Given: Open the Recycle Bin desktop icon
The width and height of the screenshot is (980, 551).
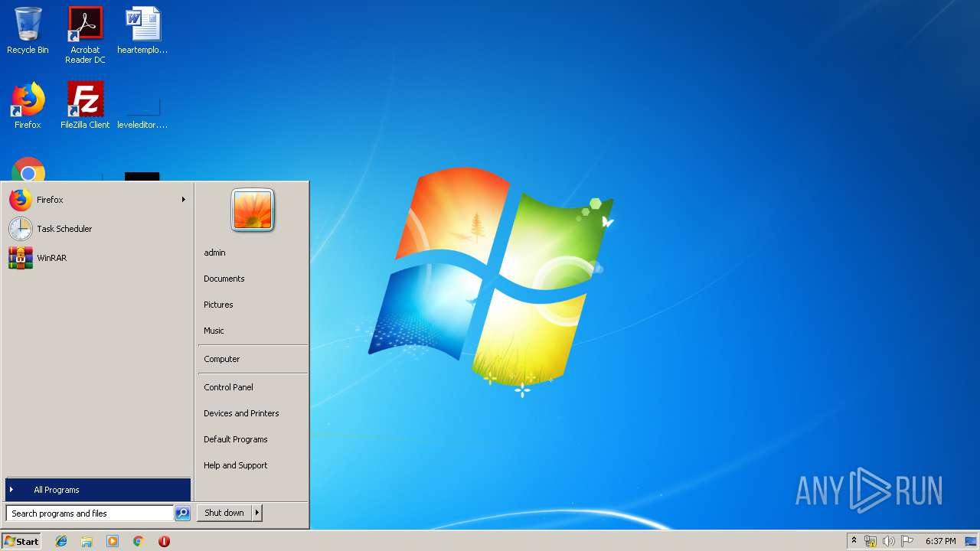Looking at the screenshot, I should click(28, 31).
